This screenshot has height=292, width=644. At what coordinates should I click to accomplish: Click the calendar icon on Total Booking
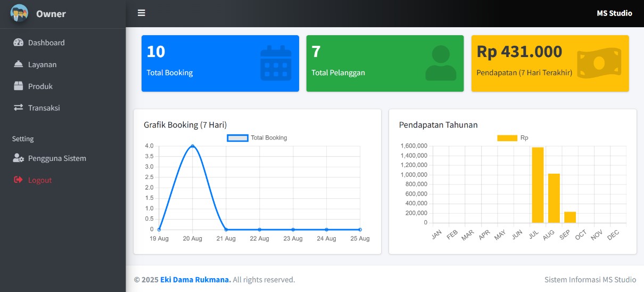pyautogui.click(x=276, y=63)
